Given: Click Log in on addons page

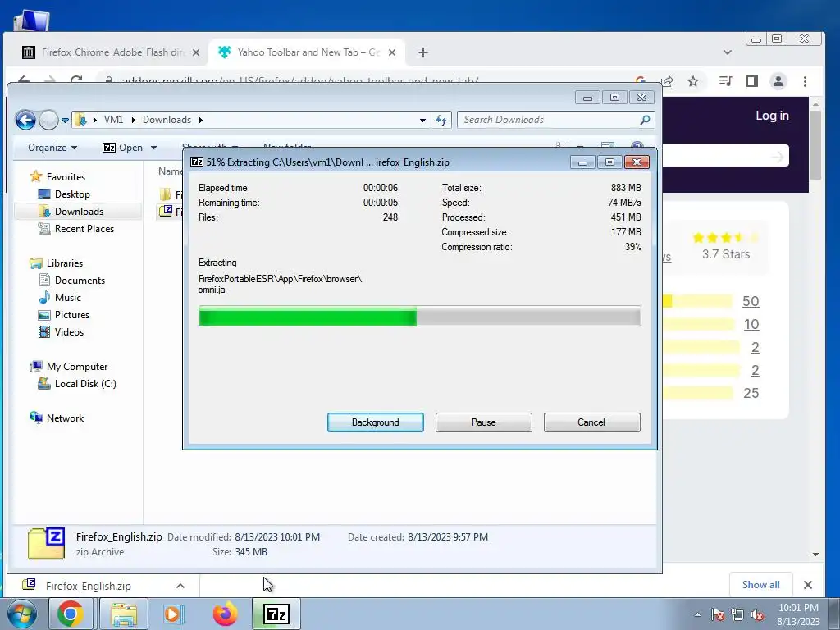Looking at the screenshot, I should tap(772, 116).
